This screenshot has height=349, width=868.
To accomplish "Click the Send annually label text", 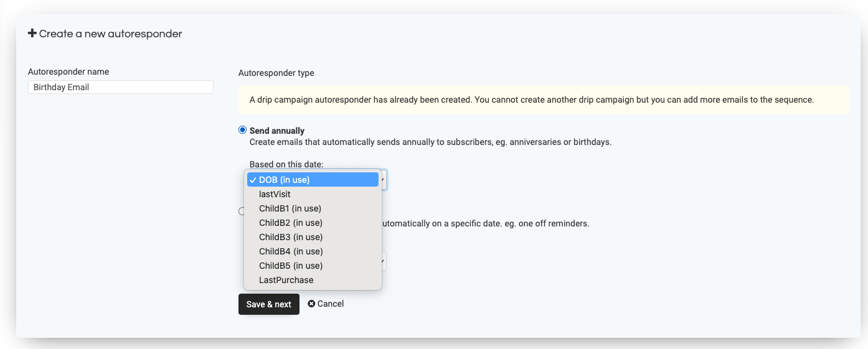I will click(277, 131).
